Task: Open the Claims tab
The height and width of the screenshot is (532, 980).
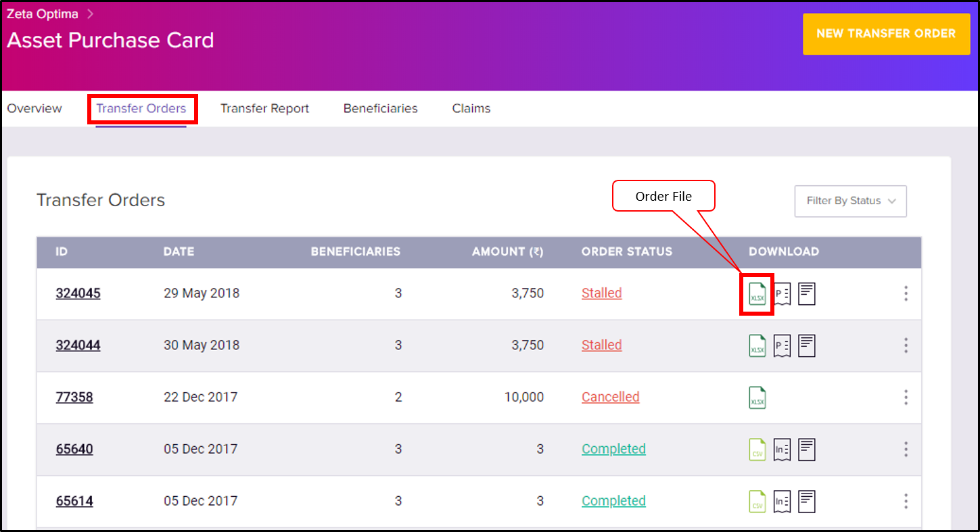Action: pos(471,108)
